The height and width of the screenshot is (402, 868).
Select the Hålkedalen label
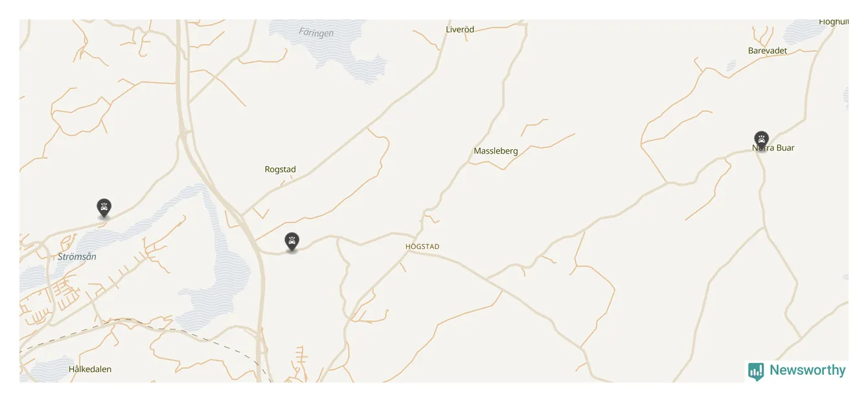click(90, 369)
